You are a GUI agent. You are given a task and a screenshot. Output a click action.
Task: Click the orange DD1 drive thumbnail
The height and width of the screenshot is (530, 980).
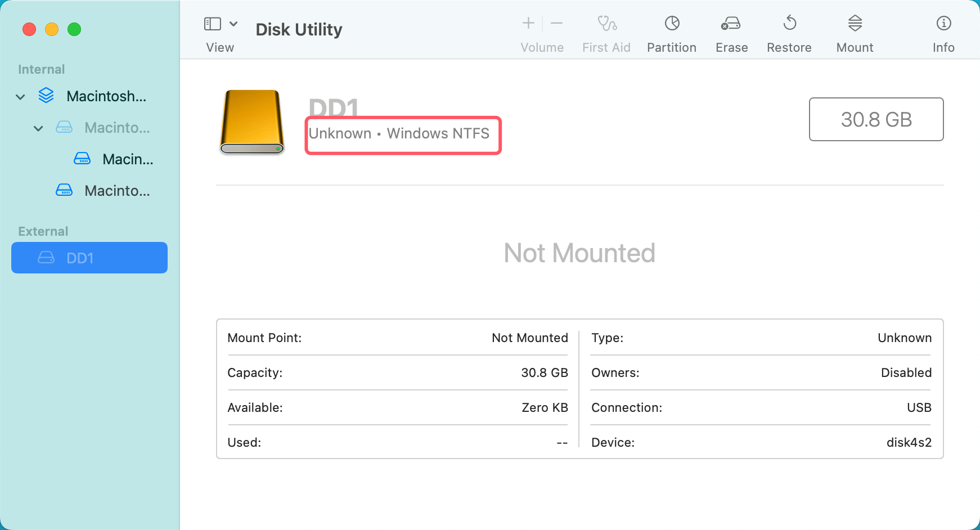click(x=251, y=122)
